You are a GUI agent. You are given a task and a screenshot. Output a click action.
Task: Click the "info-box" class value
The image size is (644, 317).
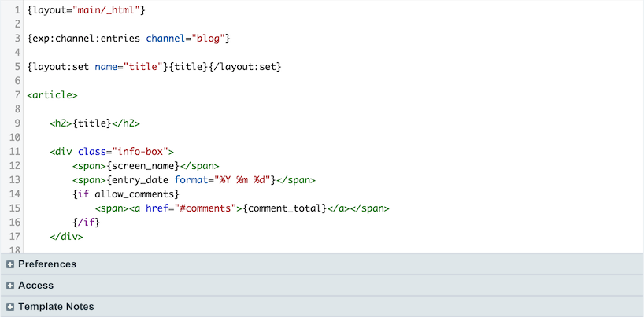pos(140,152)
